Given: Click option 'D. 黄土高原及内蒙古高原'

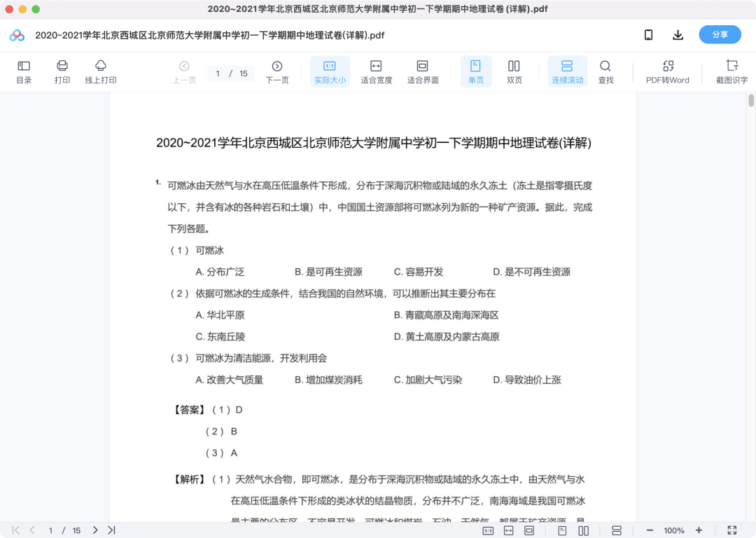Looking at the screenshot, I should [x=447, y=337].
